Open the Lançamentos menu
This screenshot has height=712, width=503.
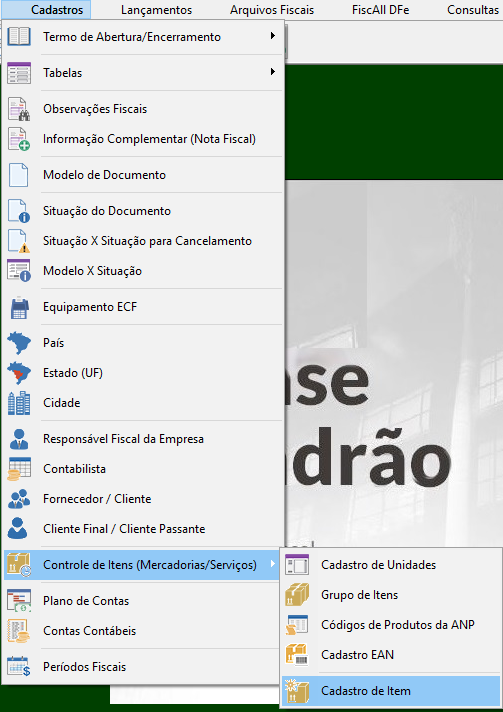point(157,10)
